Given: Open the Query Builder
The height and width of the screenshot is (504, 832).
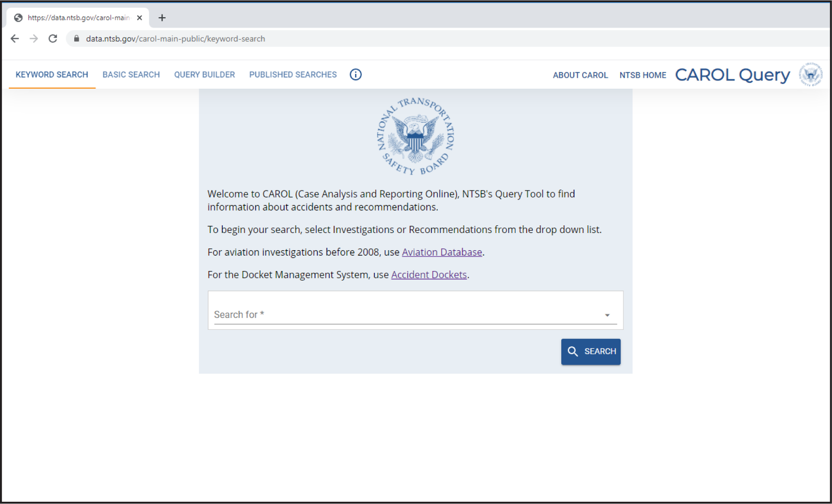Looking at the screenshot, I should 204,75.
